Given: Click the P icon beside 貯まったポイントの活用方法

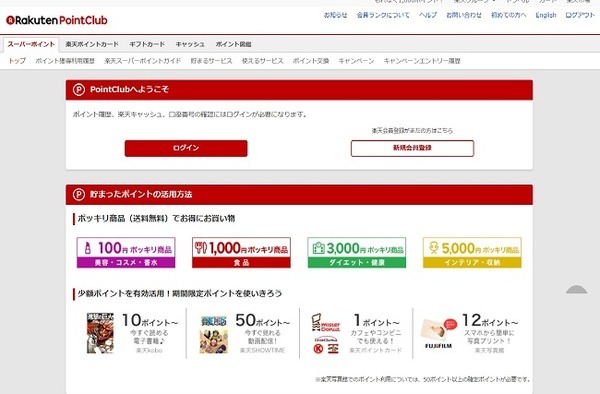Looking at the screenshot, I should click(x=79, y=194).
